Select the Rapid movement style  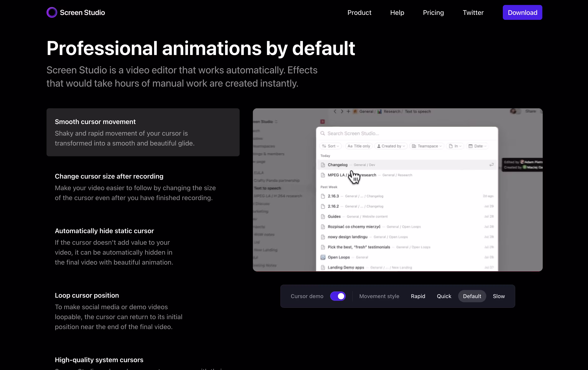pyautogui.click(x=418, y=296)
